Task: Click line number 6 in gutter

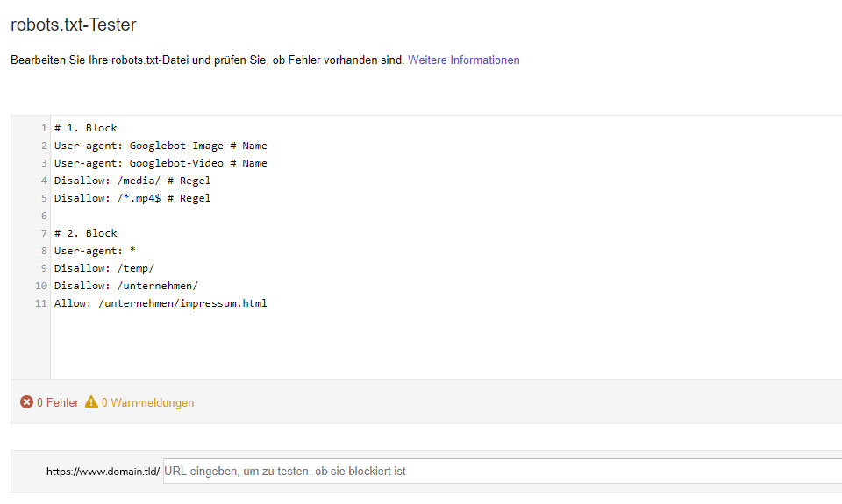Action: (44, 216)
